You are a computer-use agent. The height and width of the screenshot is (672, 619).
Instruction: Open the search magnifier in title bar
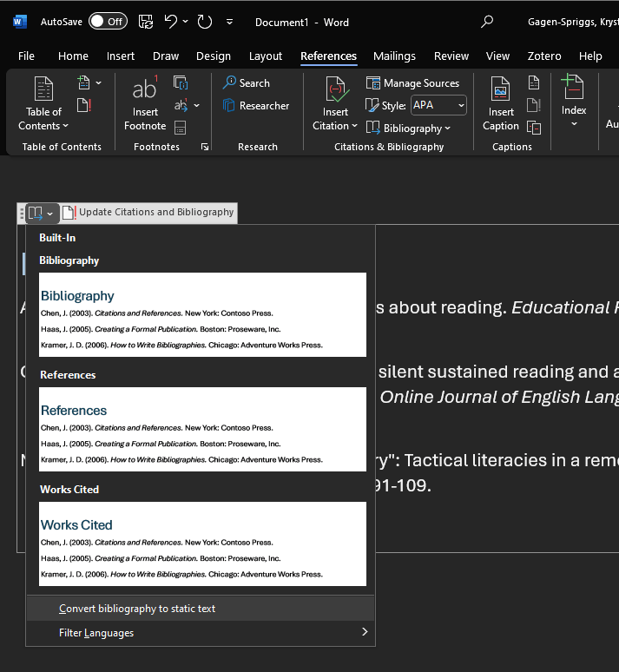(x=487, y=22)
